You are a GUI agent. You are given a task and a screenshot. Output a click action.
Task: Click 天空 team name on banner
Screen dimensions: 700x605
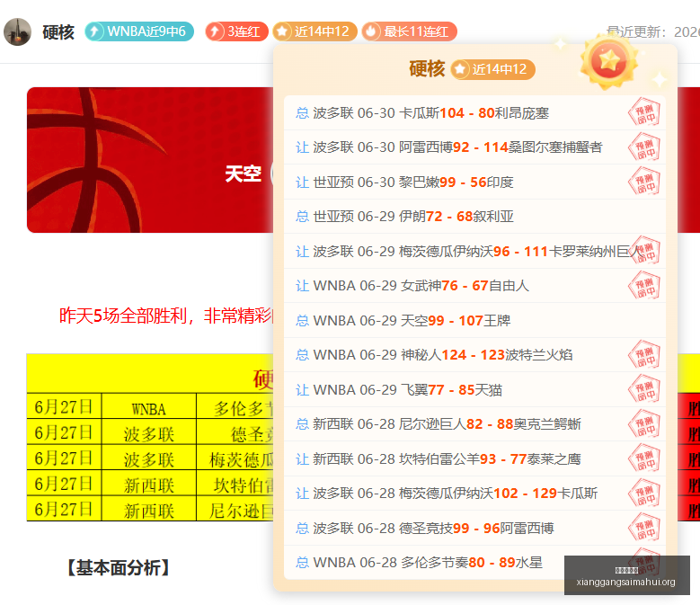point(243,173)
